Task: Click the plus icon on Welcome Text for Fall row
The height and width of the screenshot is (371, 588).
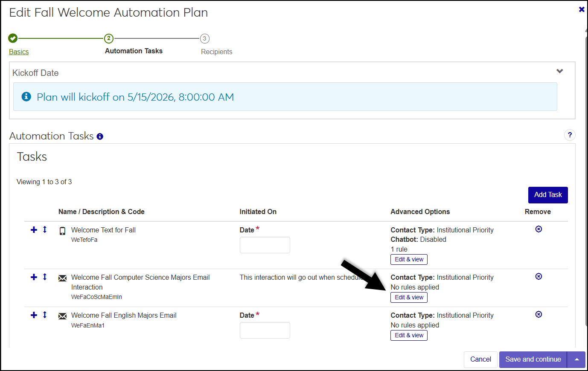Action: point(34,229)
